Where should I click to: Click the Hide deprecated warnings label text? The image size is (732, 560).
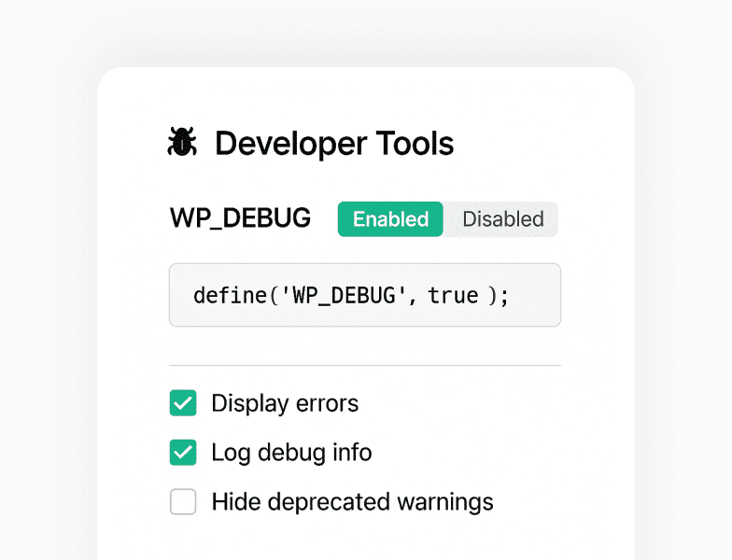353,502
